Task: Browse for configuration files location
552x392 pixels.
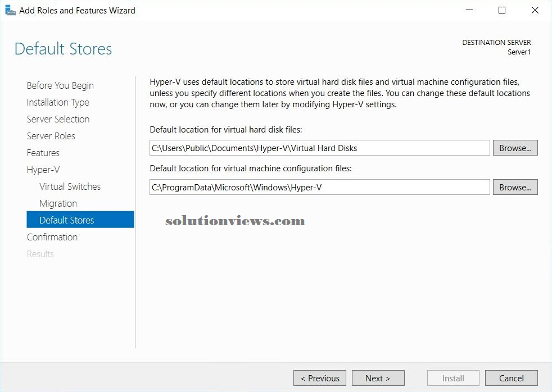Action: [x=515, y=188]
